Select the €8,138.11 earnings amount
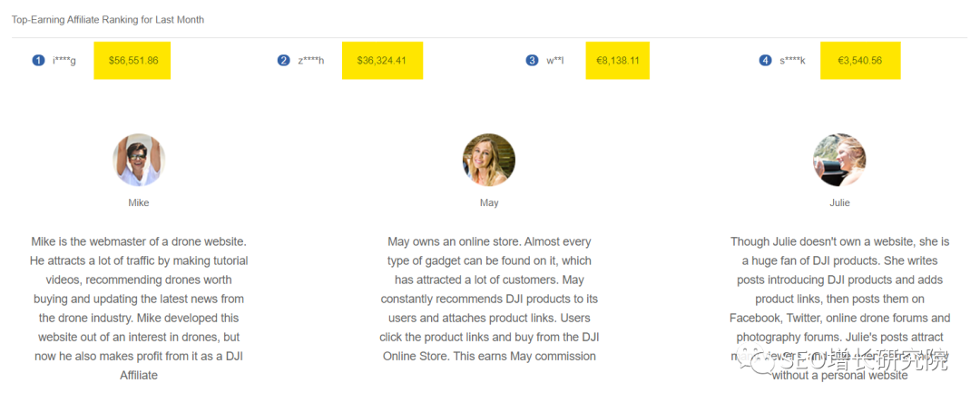The width and height of the screenshot is (980, 403). pos(618,61)
